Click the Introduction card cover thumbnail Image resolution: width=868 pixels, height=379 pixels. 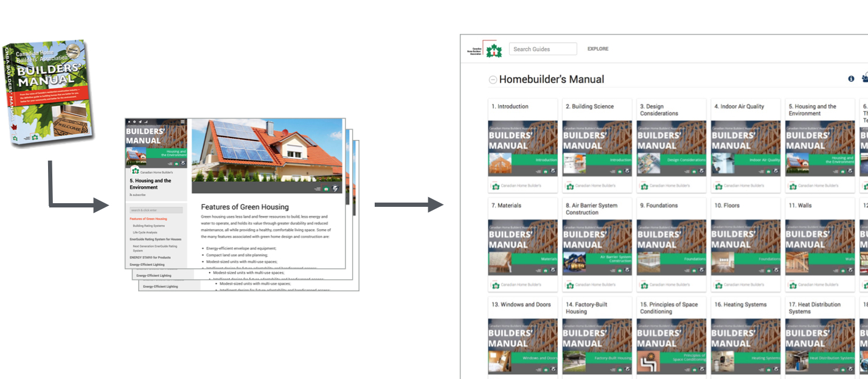point(523,148)
